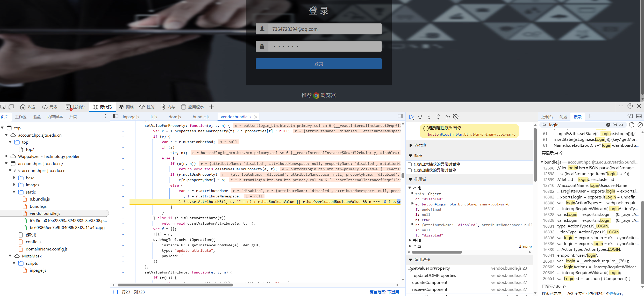The width and height of the screenshot is (644, 296).
Task: Open the bundle.js file tab
Action: point(201,117)
